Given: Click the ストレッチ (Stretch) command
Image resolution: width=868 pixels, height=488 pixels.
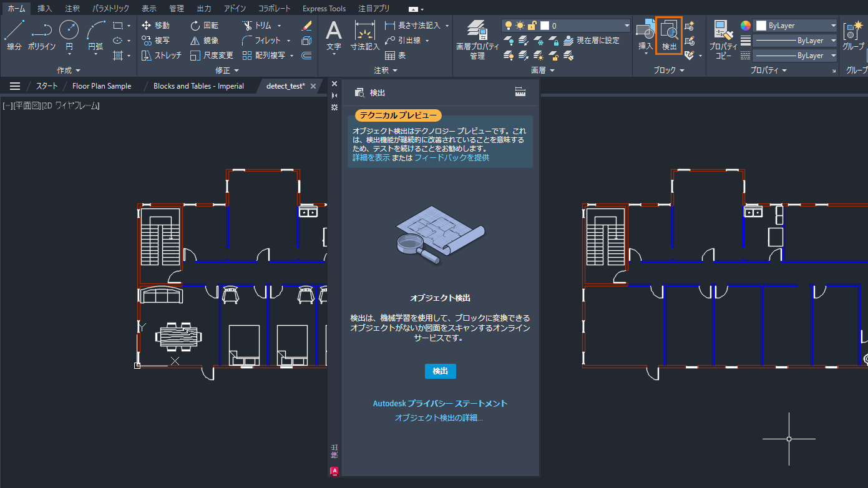Looking at the screenshot, I should click(x=161, y=56).
